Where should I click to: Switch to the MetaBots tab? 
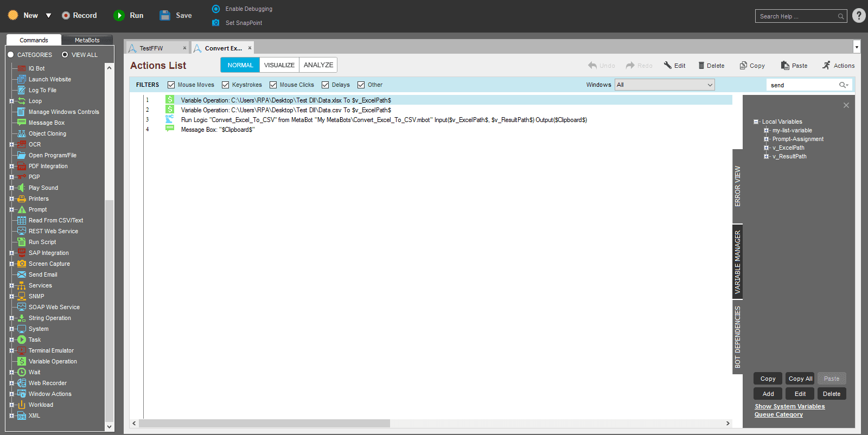[x=87, y=40]
